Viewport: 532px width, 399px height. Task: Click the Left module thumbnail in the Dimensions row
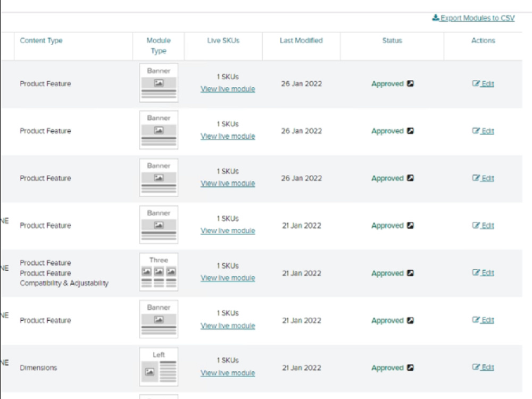[x=159, y=367]
